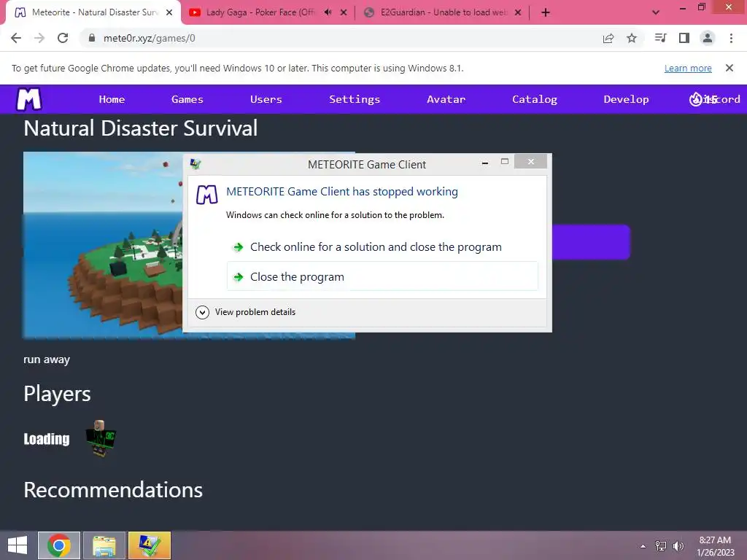747x560 pixels.
Task: Open the Users nav item
Action: point(266,99)
